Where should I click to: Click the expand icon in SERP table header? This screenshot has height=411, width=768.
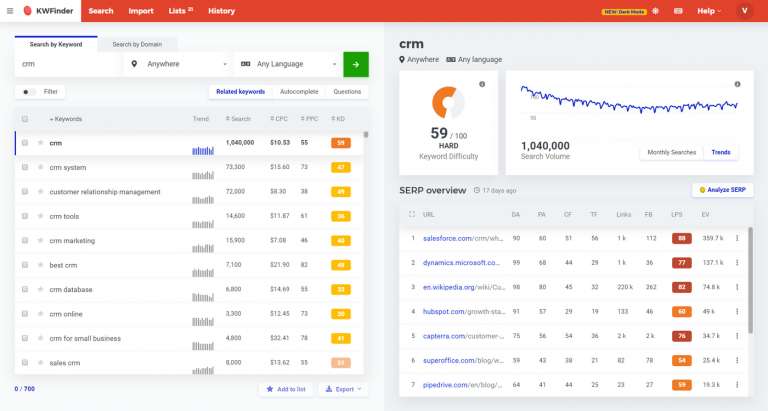412,214
